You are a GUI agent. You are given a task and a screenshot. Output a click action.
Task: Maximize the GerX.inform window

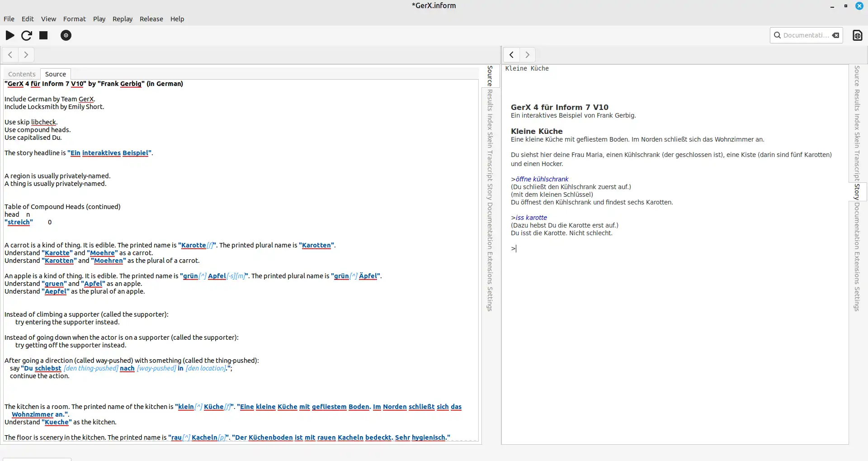point(846,6)
